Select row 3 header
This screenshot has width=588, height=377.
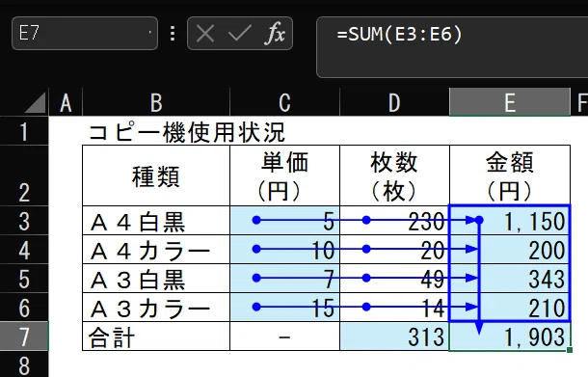[24, 220]
